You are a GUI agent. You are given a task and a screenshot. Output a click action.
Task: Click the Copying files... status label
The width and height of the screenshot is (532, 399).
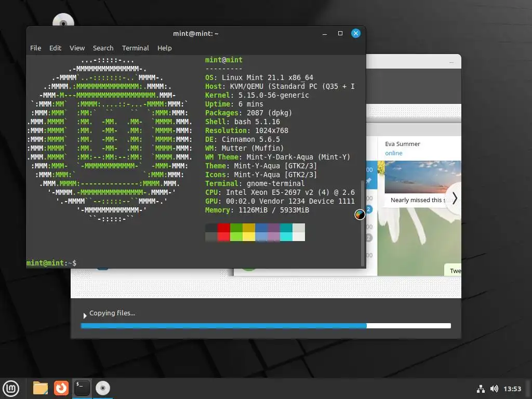tap(112, 313)
